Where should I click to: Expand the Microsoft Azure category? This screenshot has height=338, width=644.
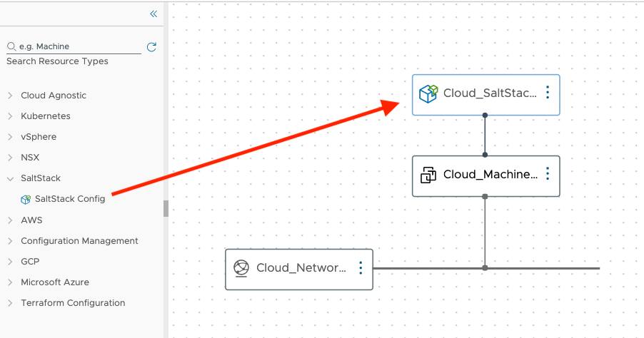[x=10, y=282]
